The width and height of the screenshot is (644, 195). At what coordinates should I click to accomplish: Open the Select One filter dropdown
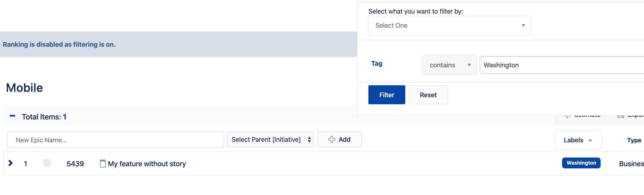click(449, 25)
